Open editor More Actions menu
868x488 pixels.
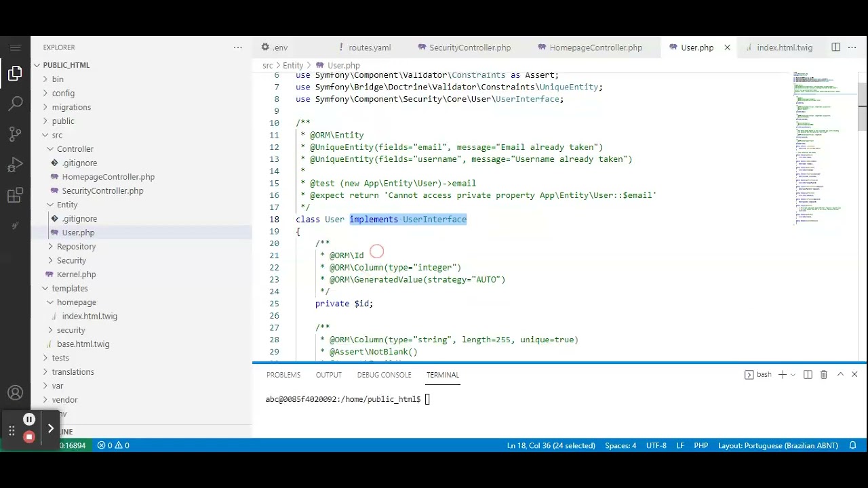(852, 47)
